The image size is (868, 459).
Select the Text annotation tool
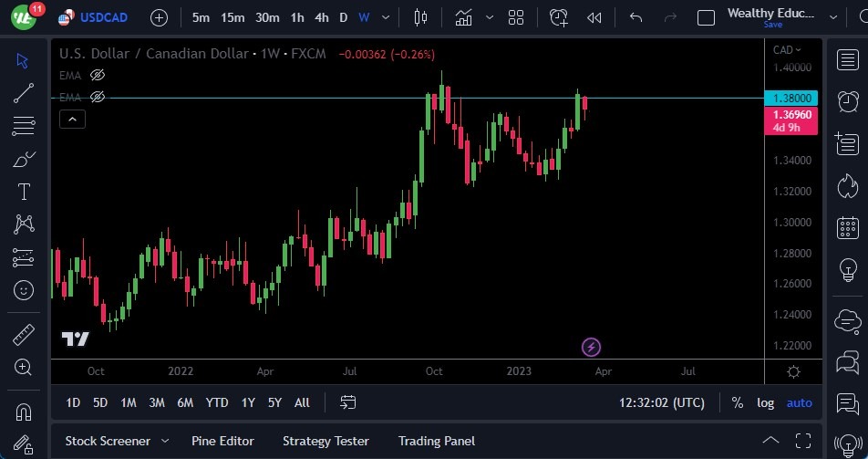coord(24,192)
